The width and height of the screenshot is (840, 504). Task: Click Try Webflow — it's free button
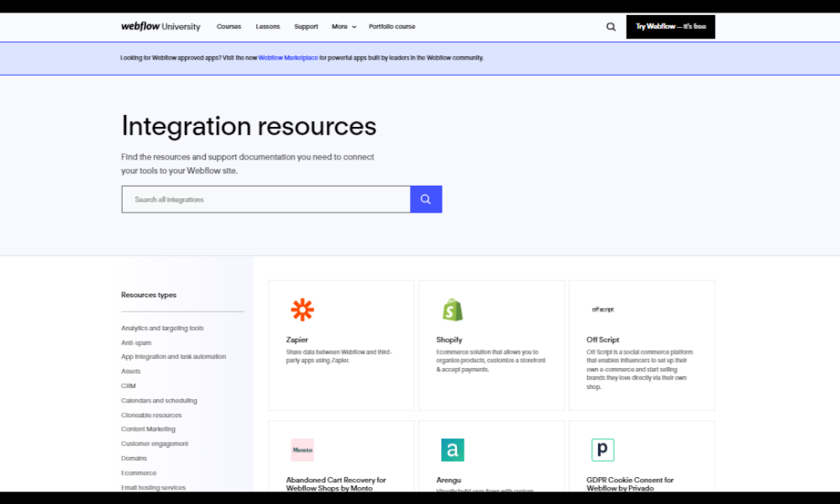(x=670, y=27)
